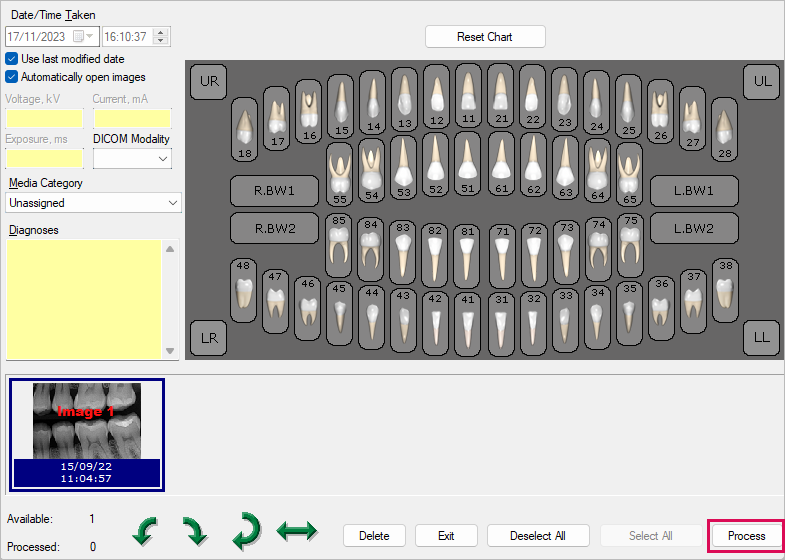Select tooth 18 on the chart
This screenshot has height=560, width=785.
[x=244, y=129]
